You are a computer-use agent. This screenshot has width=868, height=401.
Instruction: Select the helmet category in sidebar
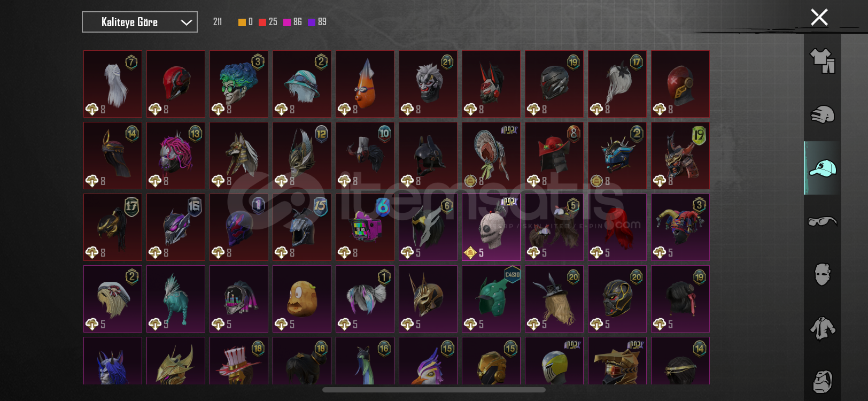[822, 114]
